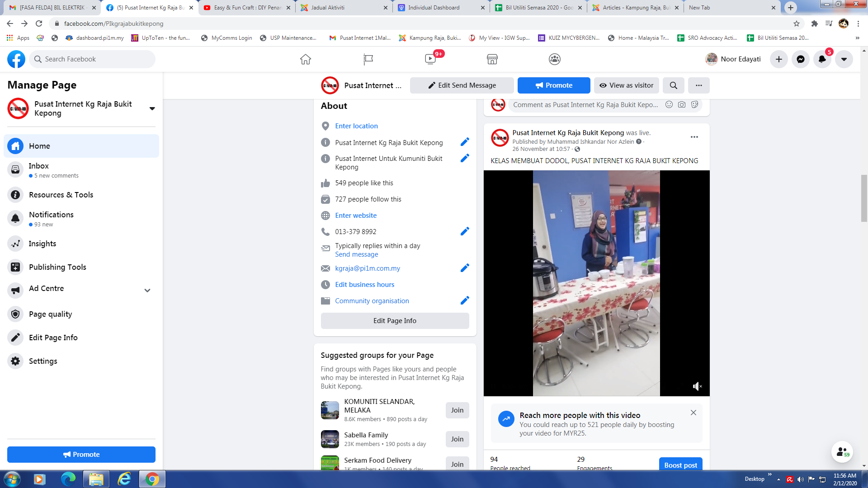Open Facebook Watch video icon
Viewport: 868px width, 488px height.
point(430,59)
